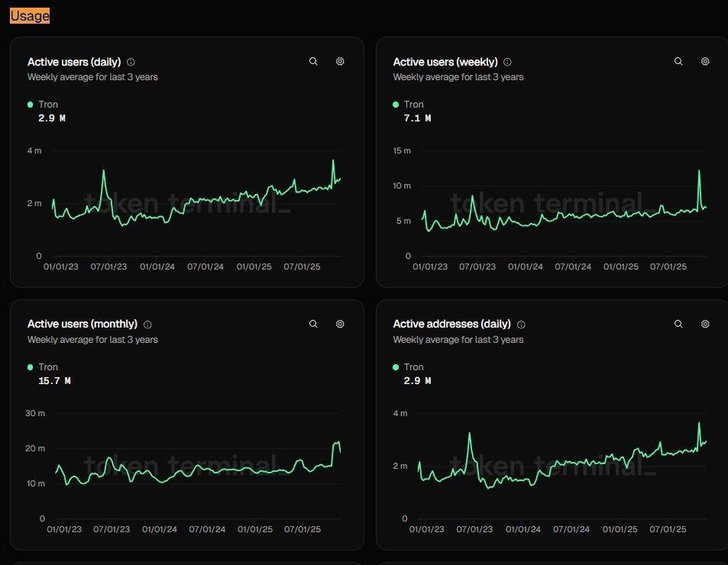The height and width of the screenshot is (565, 728).
Task: Click the Active users (weekly) chart title
Action: click(x=445, y=62)
